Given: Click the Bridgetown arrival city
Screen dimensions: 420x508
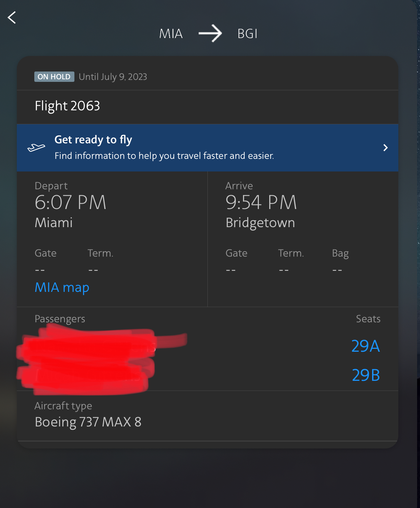Looking at the screenshot, I should pyautogui.click(x=260, y=223).
